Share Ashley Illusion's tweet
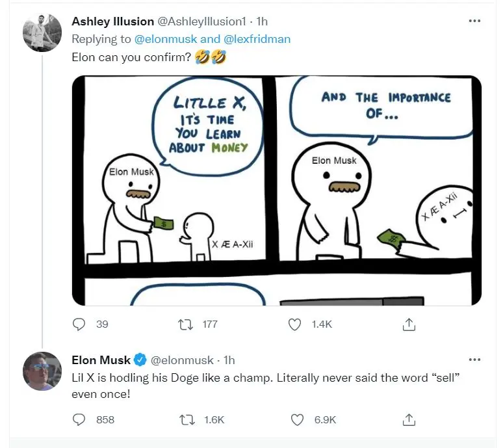This screenshot has height=448, width=503. (409, 324)
